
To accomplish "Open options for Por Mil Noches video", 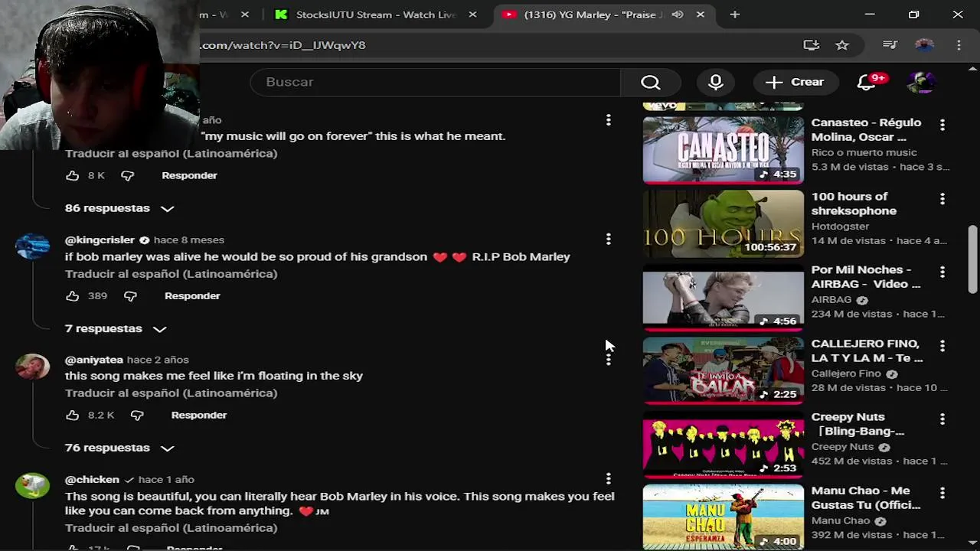I will [x=942, y=272].
